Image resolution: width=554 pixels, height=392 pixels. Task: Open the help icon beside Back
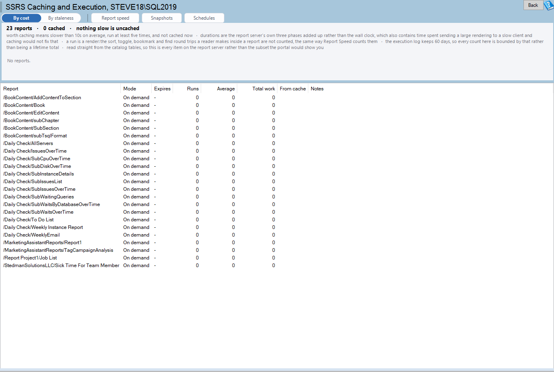click(549, 5)
